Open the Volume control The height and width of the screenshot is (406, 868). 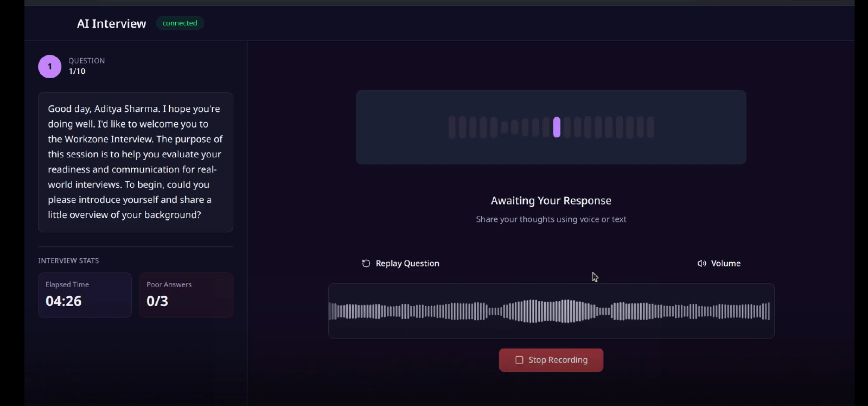coord(719,263)
